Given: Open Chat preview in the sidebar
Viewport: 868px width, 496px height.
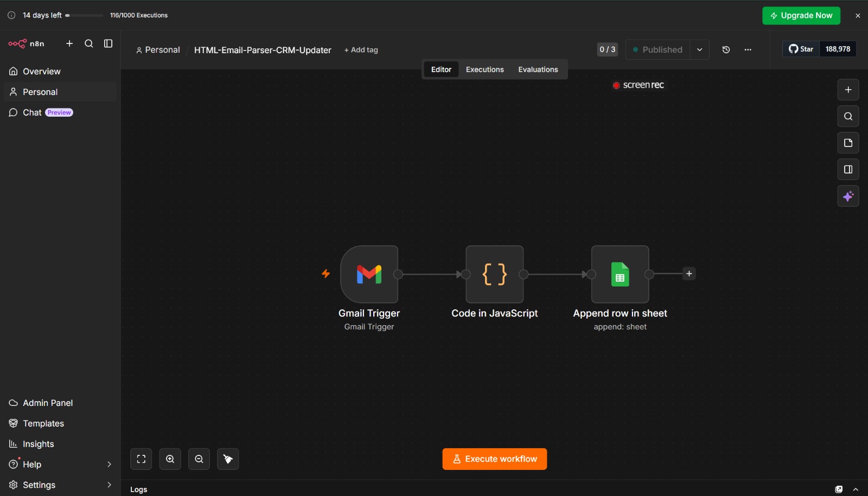Looking at the screenshot, I should click(x=60, y=112).
